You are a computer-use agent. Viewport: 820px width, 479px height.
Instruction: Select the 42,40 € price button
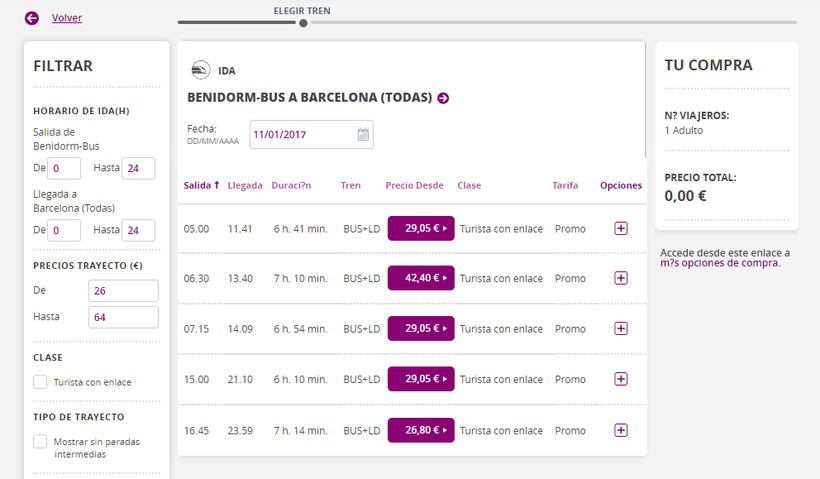click(421, 278)
